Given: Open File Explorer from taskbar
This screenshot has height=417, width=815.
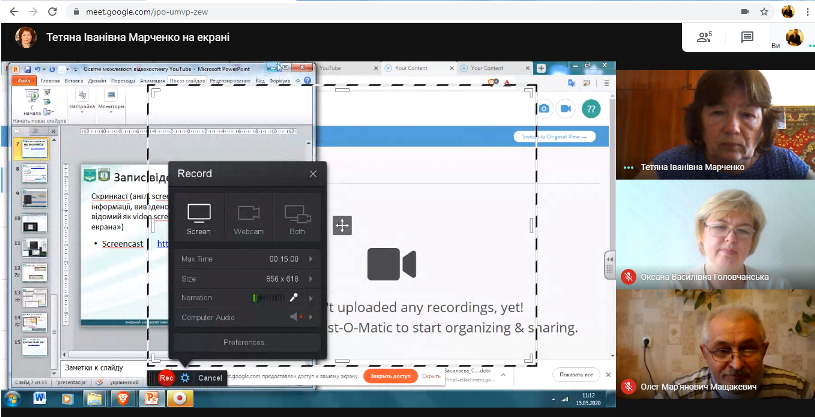Looking at the screenshot, I should (95, 398).
